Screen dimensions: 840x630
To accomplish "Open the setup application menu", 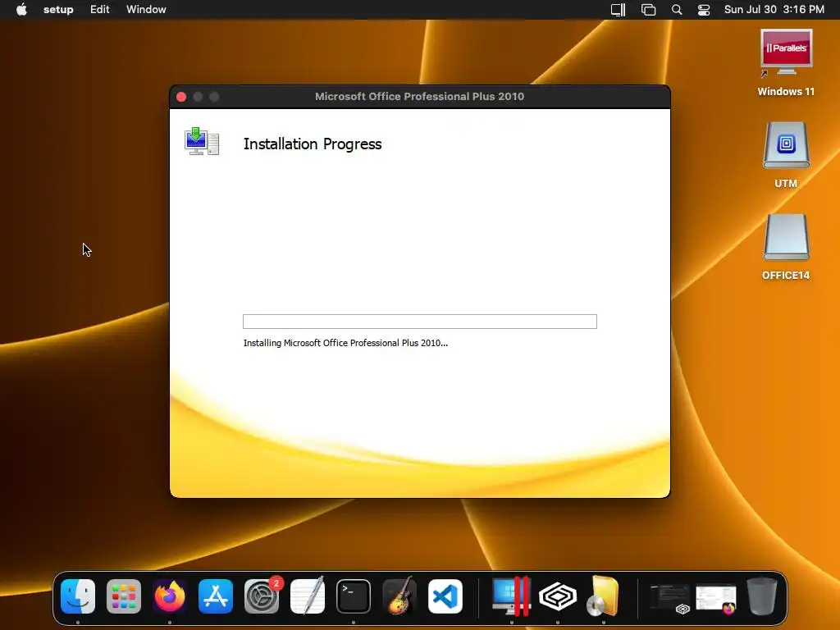I will click(58, 10).
